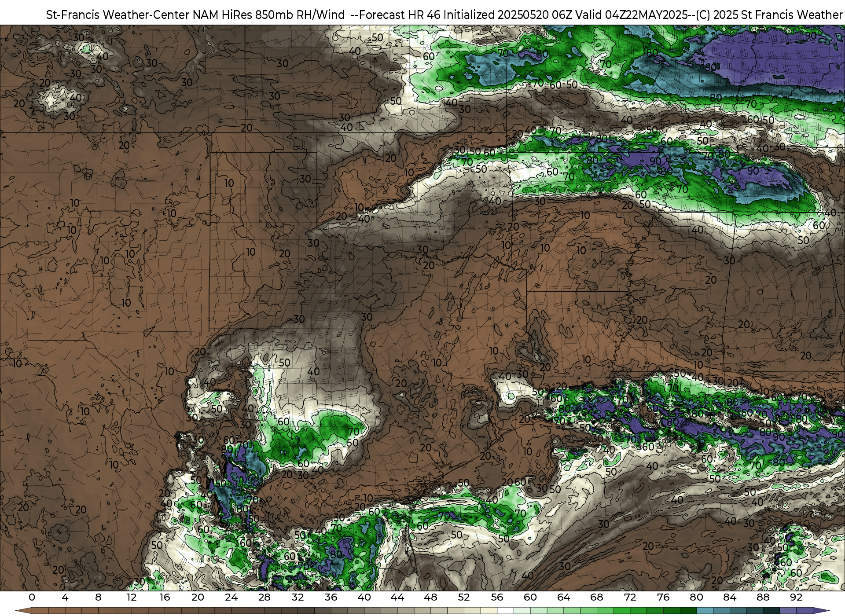Screen dimensions: 845x616
Task: Click colorbar tick label 88
Action: [763, 598]
